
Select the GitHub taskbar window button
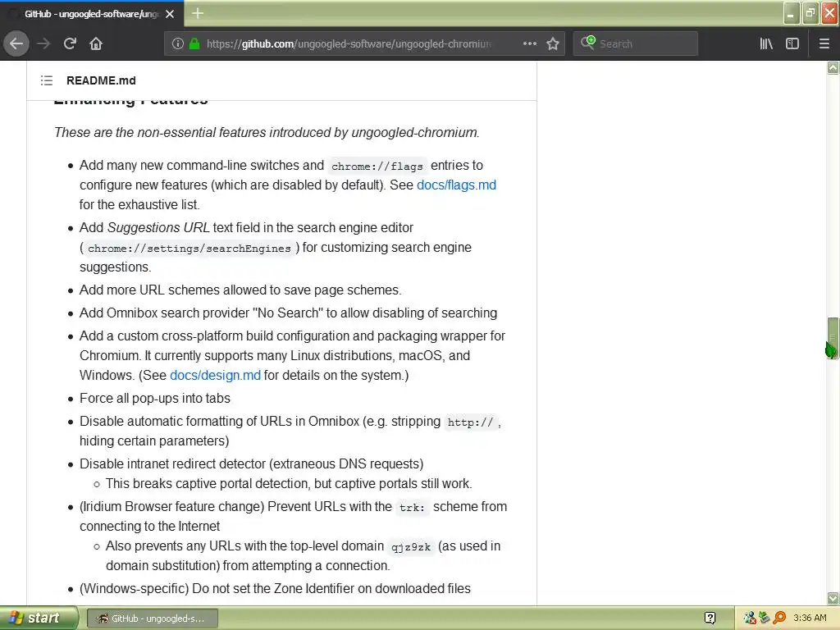(x=152, y=619)
